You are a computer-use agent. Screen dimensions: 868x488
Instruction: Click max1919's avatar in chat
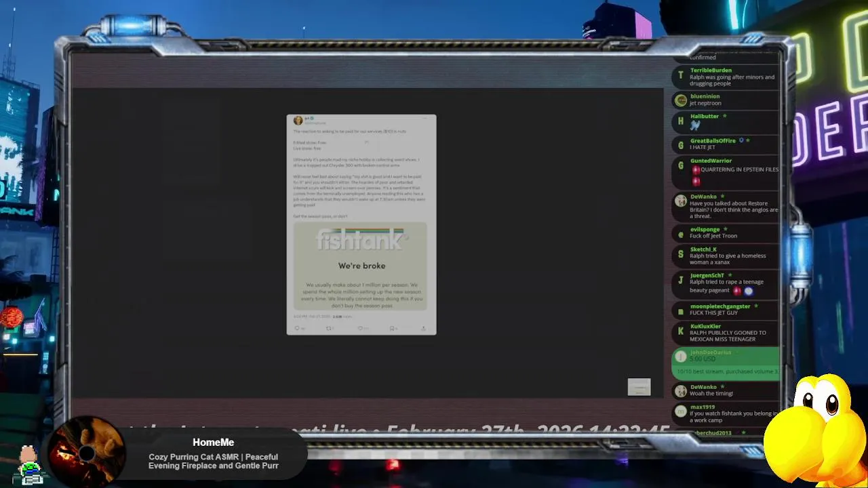[x=681, y=411]
